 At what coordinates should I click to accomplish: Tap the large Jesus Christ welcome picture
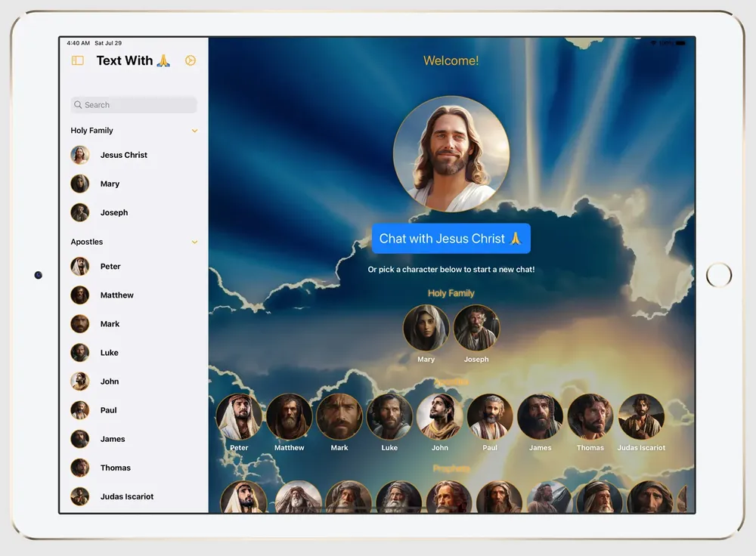pos(451,153)
